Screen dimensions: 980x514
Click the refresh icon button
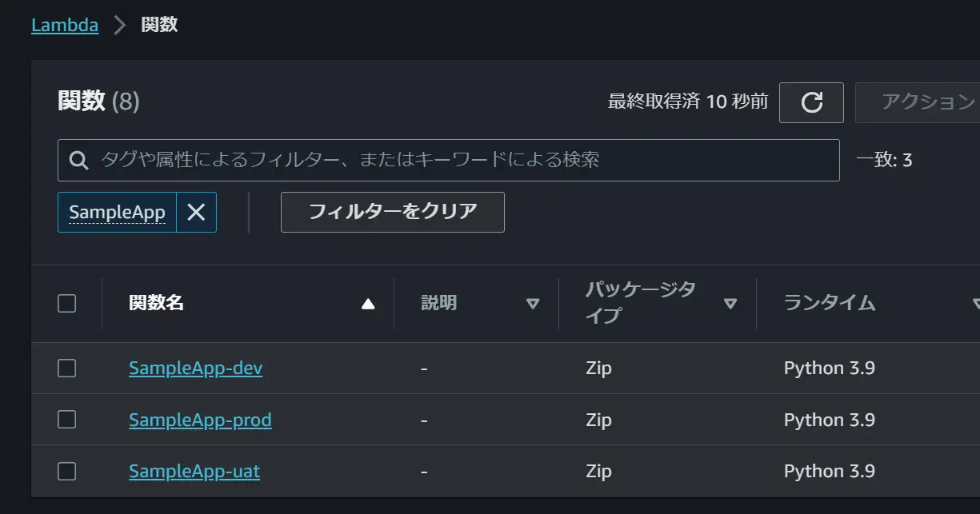click(x=811, y=102)
